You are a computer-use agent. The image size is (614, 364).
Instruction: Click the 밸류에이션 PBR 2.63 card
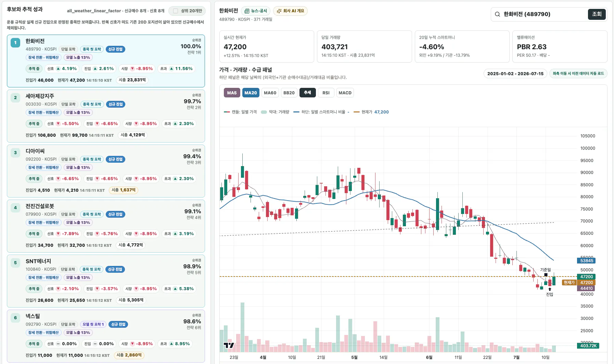click(x=560, y=46)
